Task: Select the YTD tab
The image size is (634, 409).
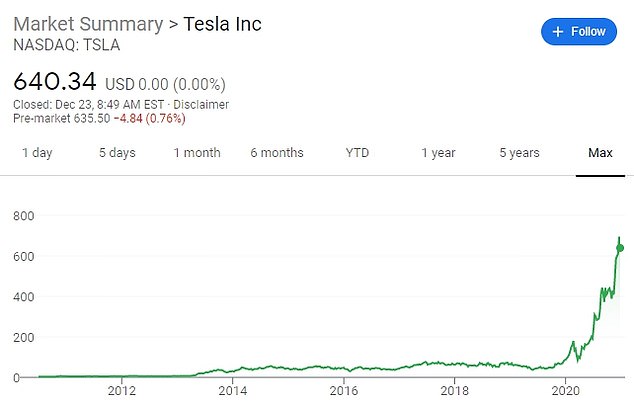Action: [357, 153]
